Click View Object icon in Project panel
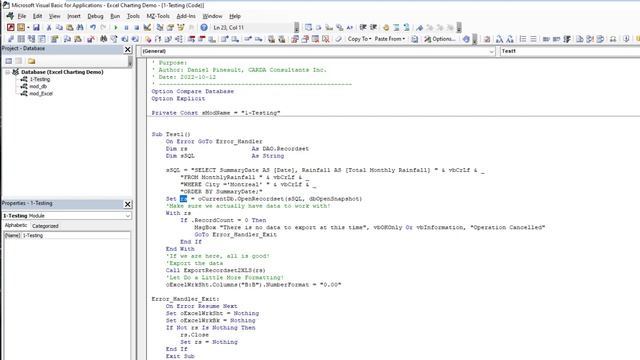This screenshot has width=640, height=360. pos(19,61)
